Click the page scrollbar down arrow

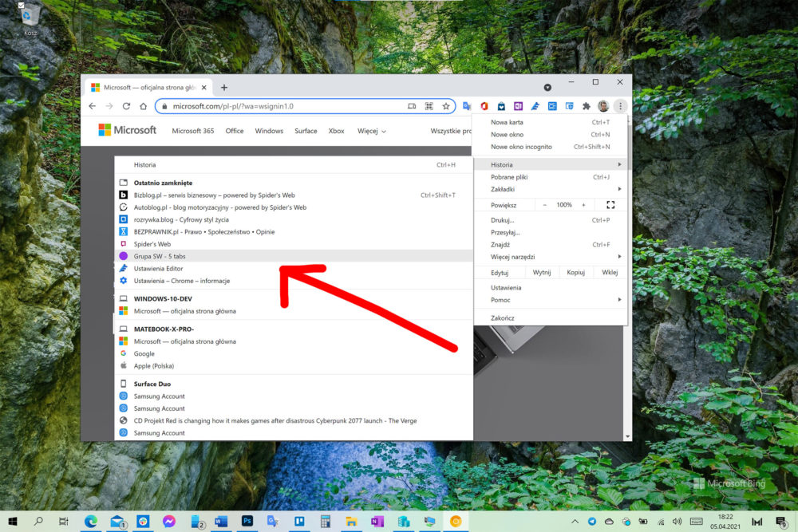(627, 436)
